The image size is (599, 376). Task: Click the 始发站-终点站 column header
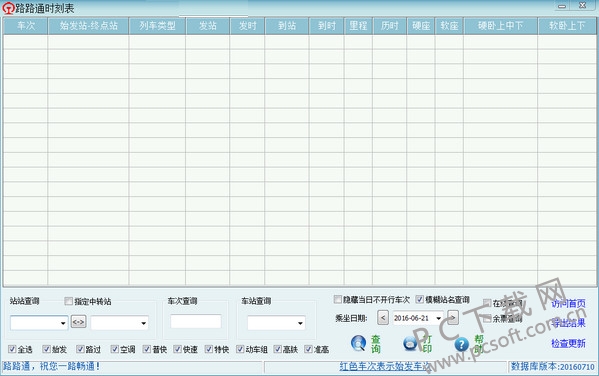pos(88,26)
